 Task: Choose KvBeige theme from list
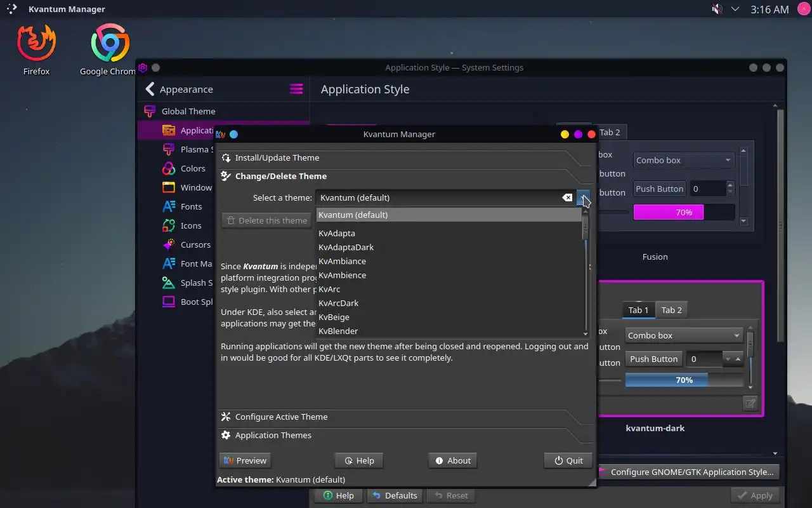coord(449,317)
